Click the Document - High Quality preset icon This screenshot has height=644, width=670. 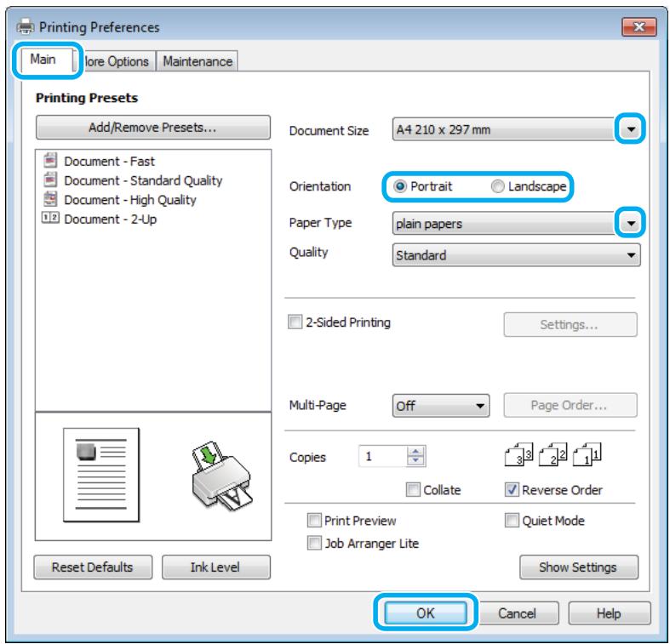(x=50, y=198)
